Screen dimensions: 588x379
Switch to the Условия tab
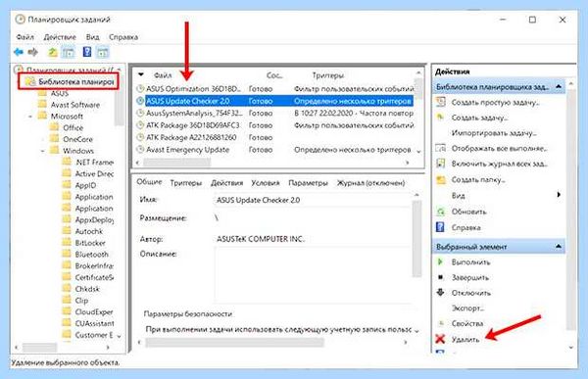coord(266,183)
